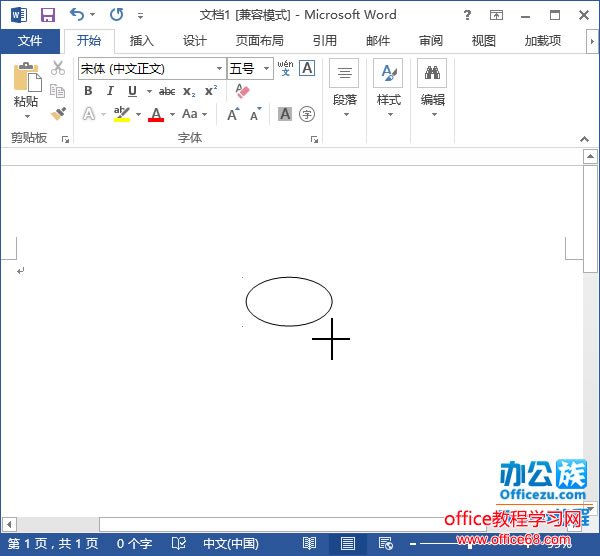Collapse the ribbon with the up chevron
The image size is (600, 556).
[x=584, y=139]
